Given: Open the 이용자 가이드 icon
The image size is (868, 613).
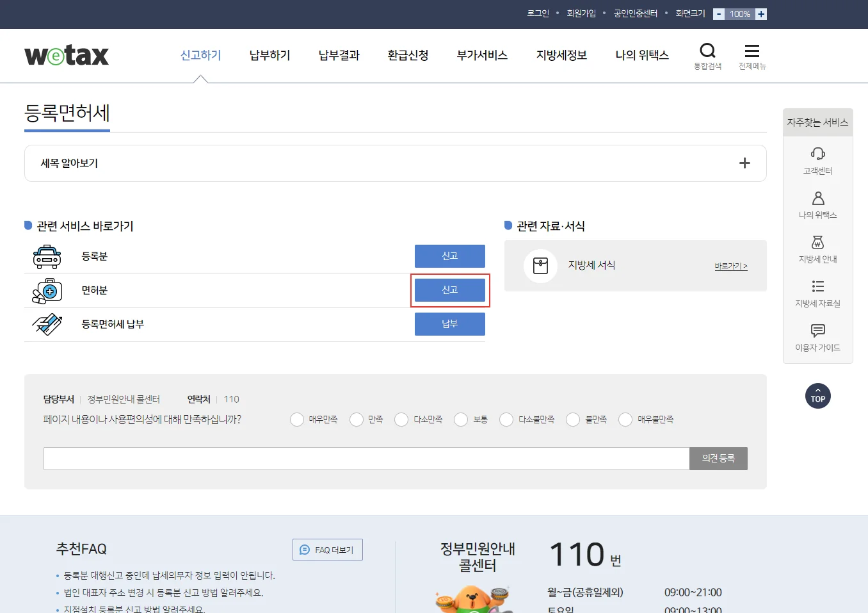Looking at the screenshot, I should tap(817, 331).
